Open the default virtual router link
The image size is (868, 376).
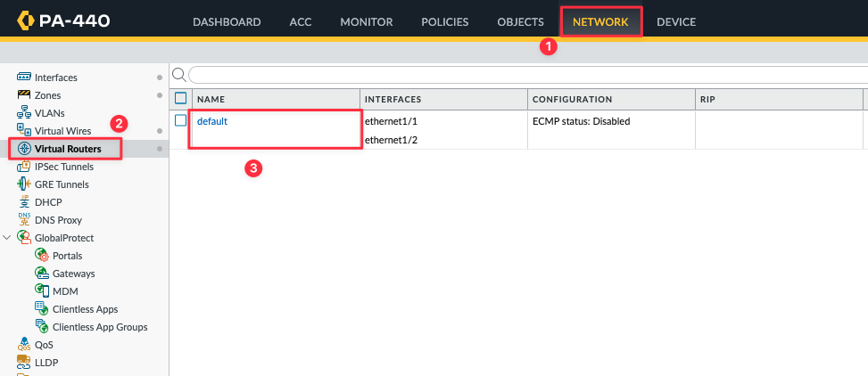(212, 121)
